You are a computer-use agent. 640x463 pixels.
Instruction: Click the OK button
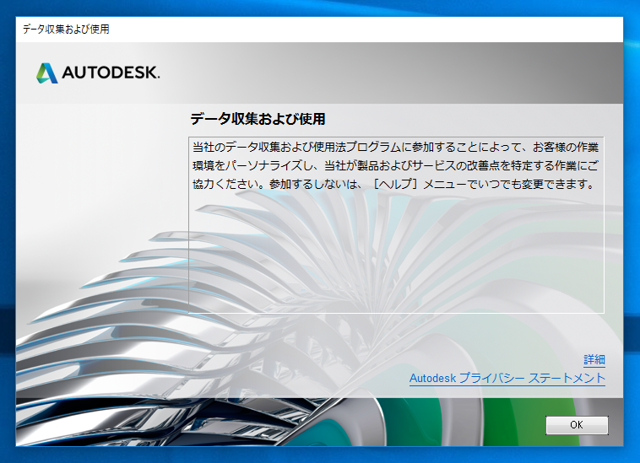(x=577, y=425)
